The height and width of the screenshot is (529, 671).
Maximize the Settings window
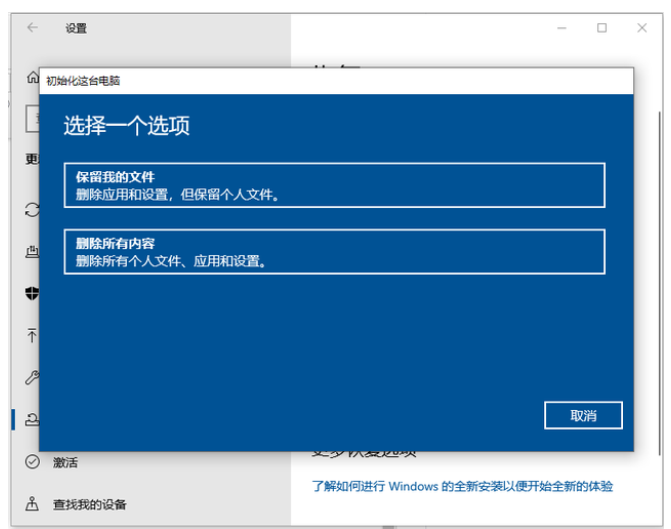point(602,28)
